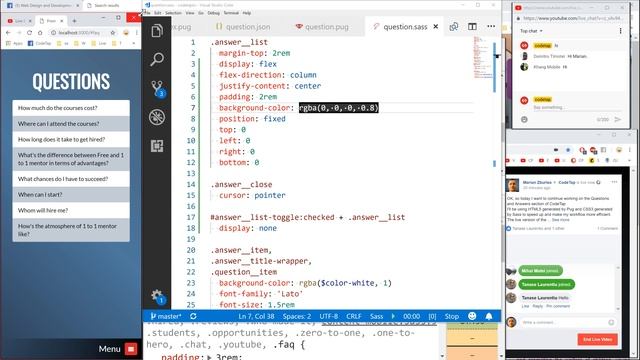Switch to Search results tab in back Chrome

pos(106,6)
